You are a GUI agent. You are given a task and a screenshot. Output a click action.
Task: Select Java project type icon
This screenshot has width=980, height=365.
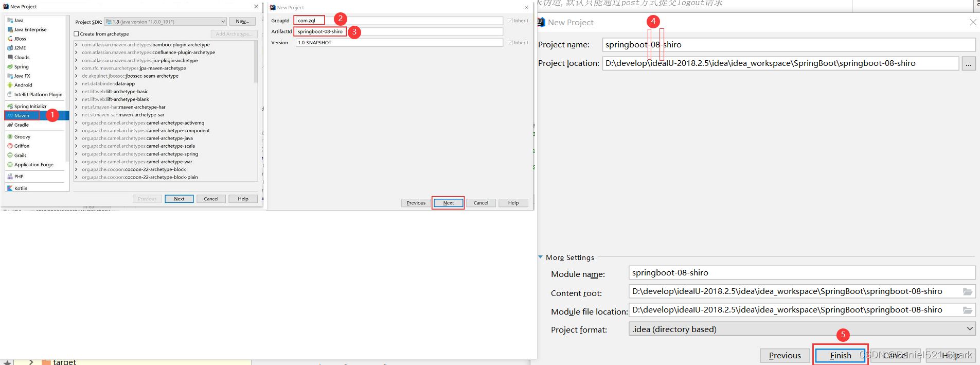pos(10,21)
